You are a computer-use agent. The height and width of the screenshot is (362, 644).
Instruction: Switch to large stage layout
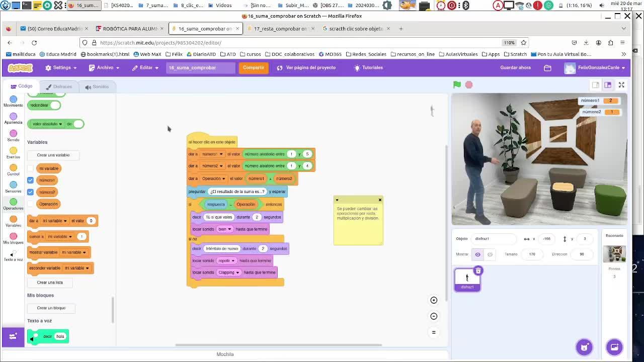click(608, 85)
